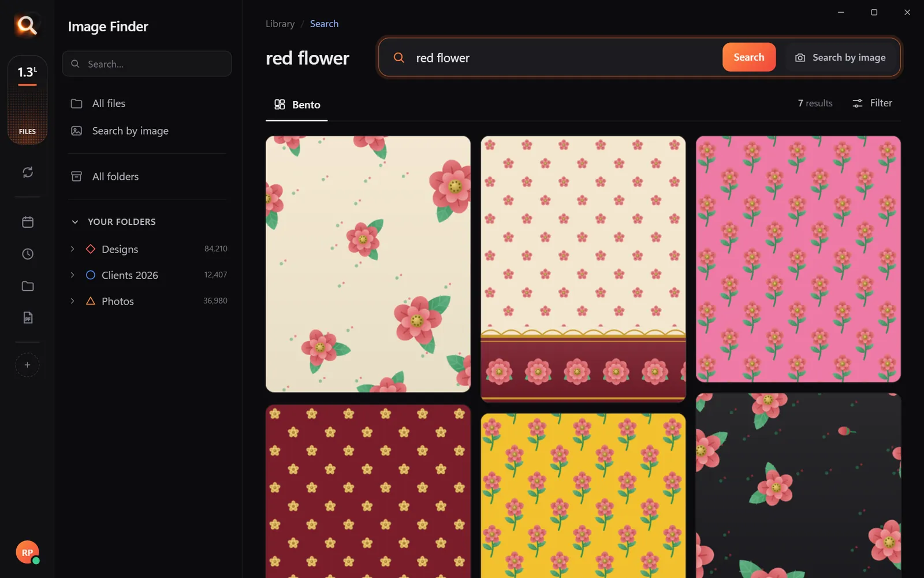Expand the Clients 2026 folder chevron

[72, 275]
